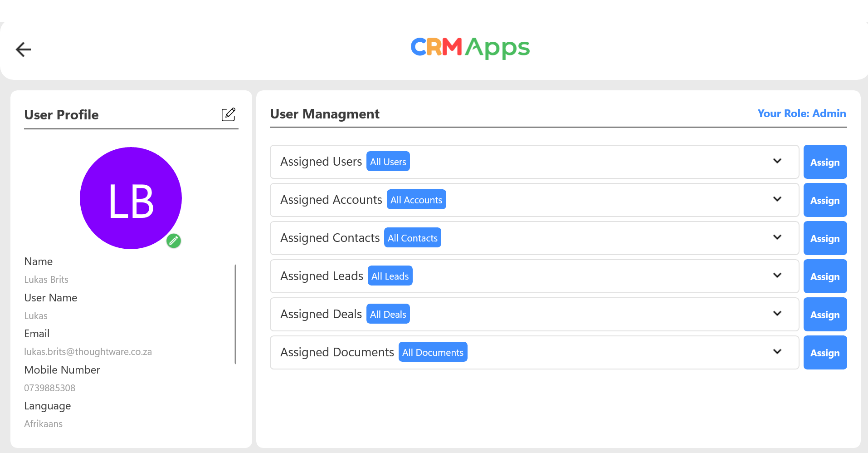Click the LB profile avatar

point(131,198)
